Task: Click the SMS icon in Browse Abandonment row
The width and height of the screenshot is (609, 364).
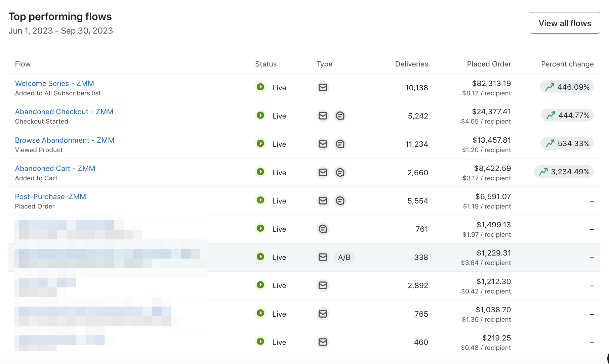Action: (340, 144)
